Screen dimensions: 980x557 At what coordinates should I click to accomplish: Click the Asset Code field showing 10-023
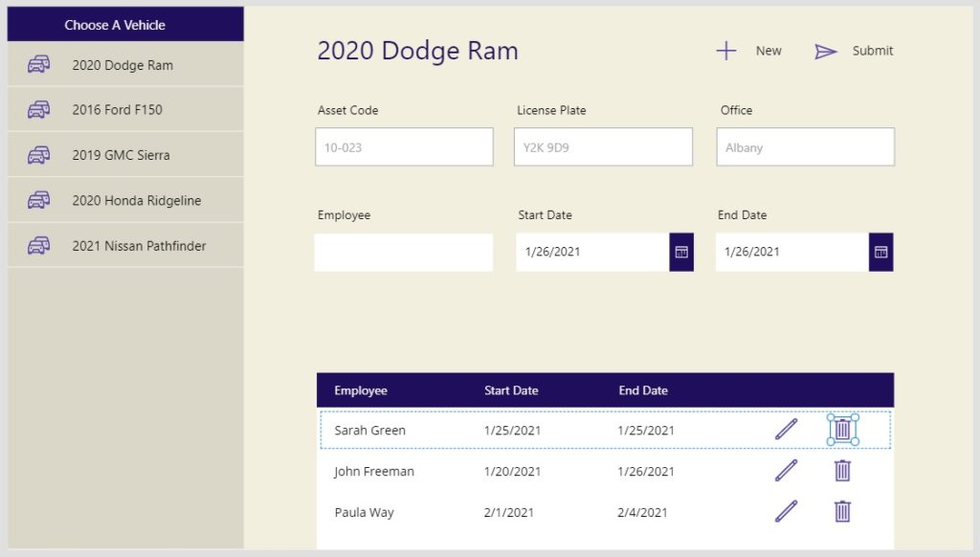coord(405,147)
